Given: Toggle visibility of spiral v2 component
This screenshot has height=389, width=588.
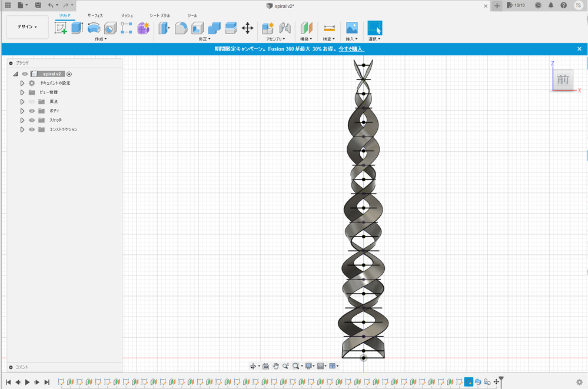Looking at the screenshot, I should point(25,74).
